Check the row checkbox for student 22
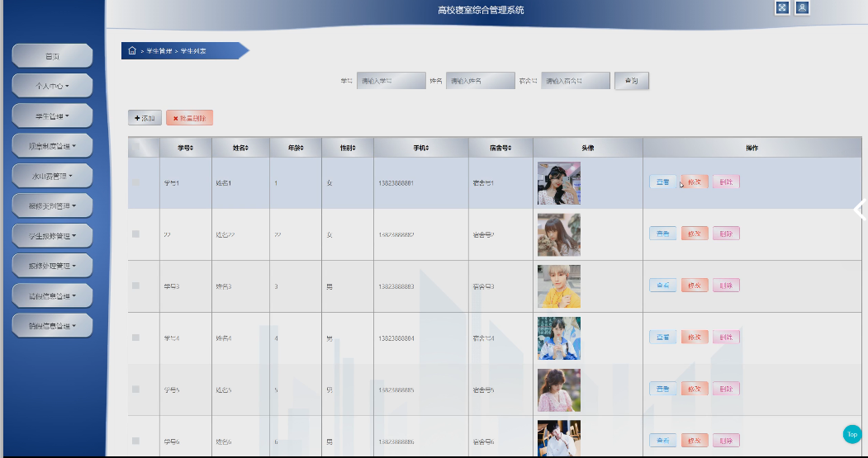 [135, 234]
